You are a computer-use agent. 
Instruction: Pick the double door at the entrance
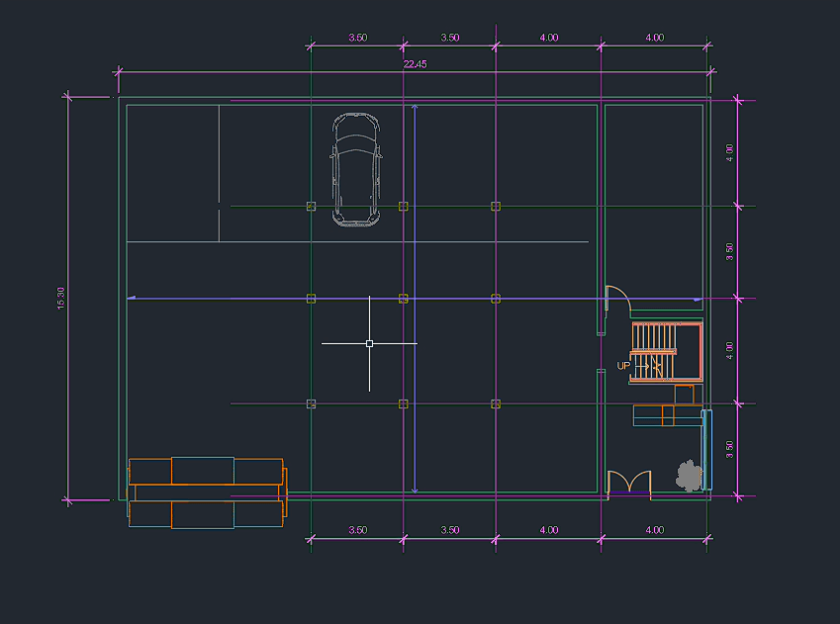click(x=629, y=482)
